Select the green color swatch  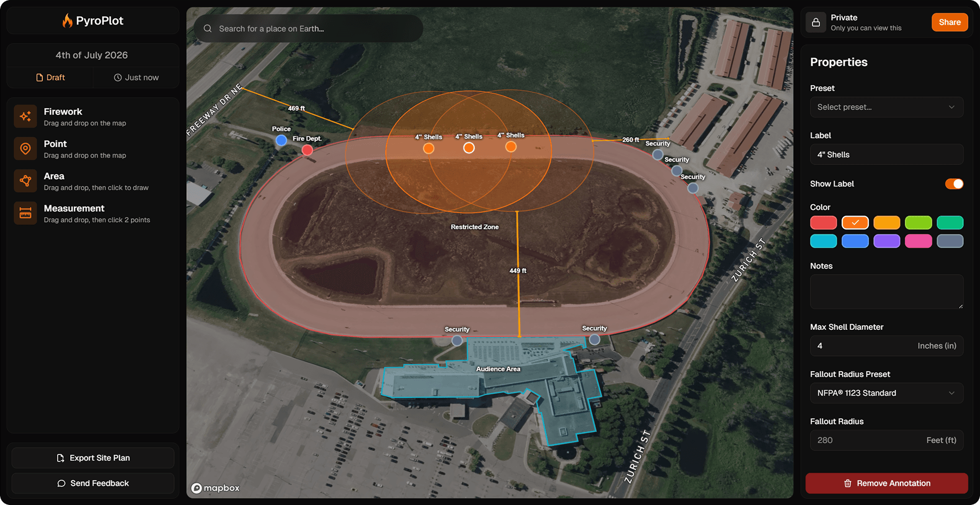[x=918, y=223]
